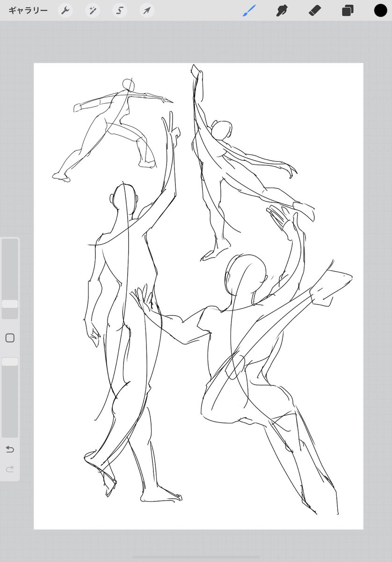Open the ギャラリー gallery
The image size is (392, 562).
coord(28,10)
